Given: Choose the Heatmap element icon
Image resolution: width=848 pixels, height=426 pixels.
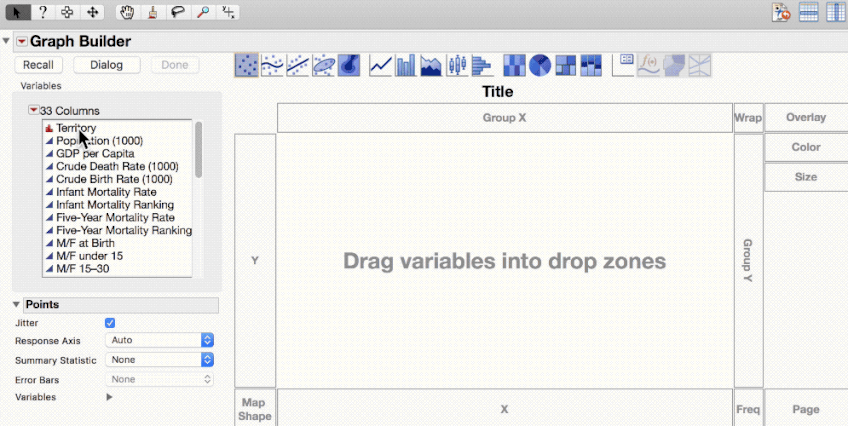Looking at the screenshot, I should pos(514,65).
